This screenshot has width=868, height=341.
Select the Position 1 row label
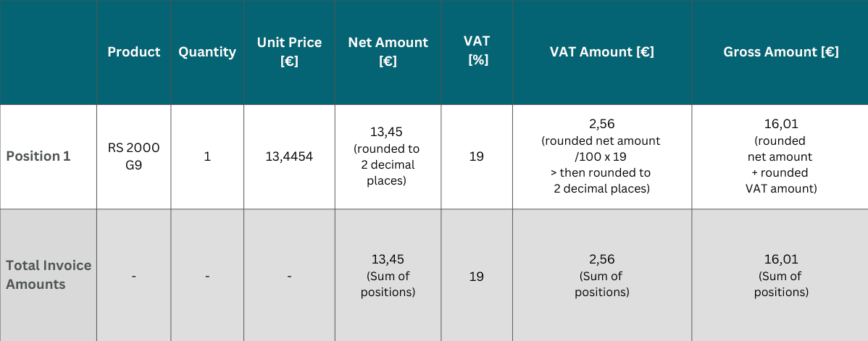click(38, 156)
